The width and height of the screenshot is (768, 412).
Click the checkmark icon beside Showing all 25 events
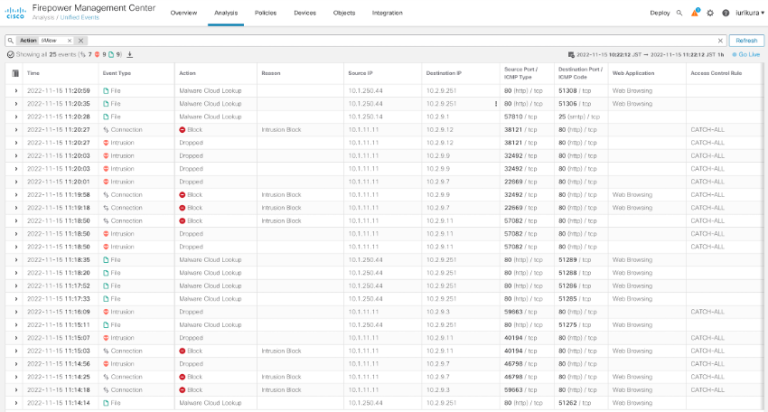click(x=10, y=54)
